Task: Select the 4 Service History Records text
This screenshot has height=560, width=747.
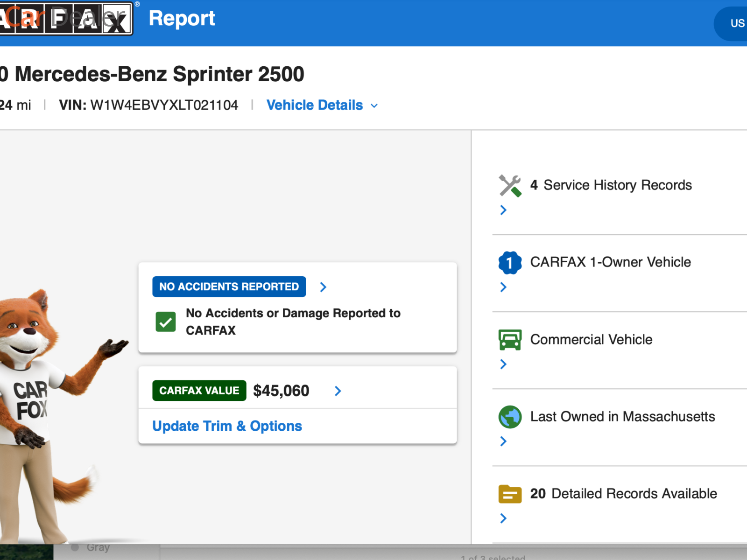Action: coord(611,185)
